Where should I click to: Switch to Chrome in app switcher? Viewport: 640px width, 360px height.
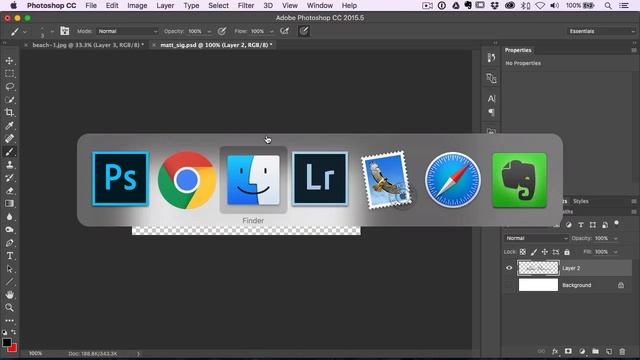[187, 180]
